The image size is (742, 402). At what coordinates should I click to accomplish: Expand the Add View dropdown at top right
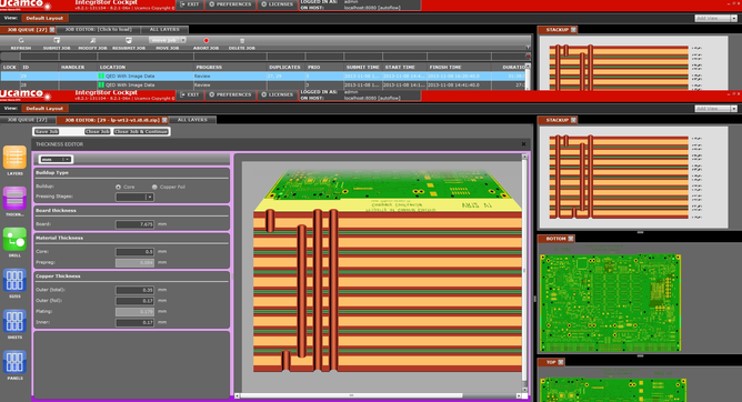pyautogui.click(x=716, y=18)
